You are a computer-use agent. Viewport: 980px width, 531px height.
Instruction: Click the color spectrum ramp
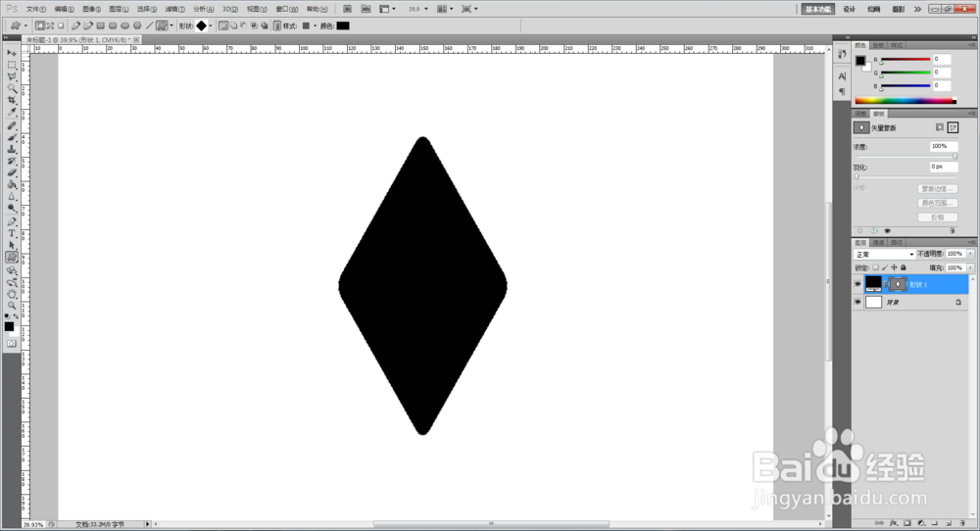click(905, 101)
